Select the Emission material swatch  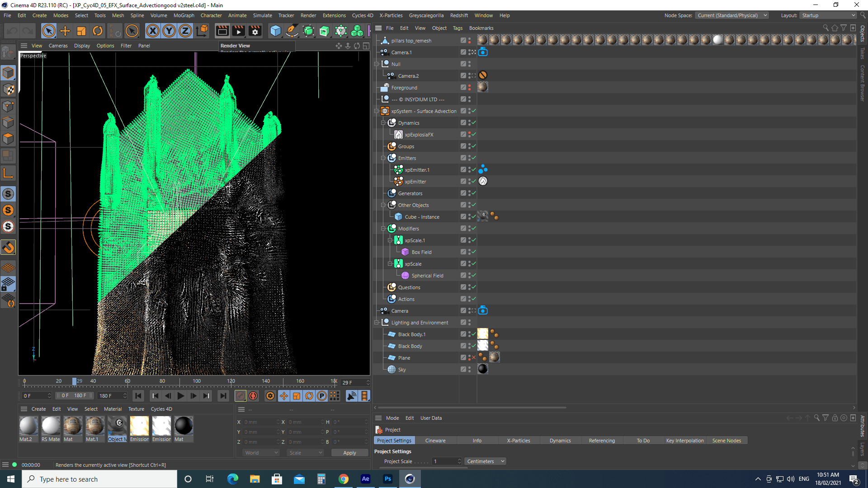[x=139, y=426]
